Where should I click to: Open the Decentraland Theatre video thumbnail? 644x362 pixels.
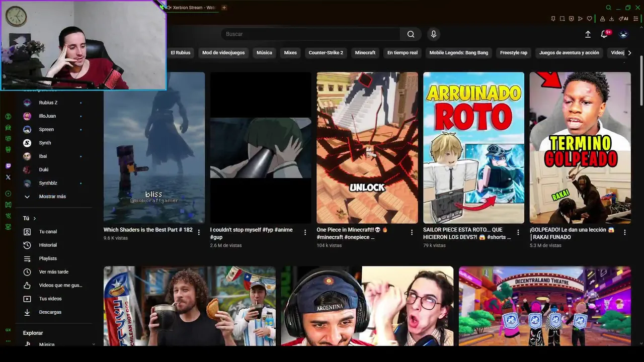click(x=545, y=306)
